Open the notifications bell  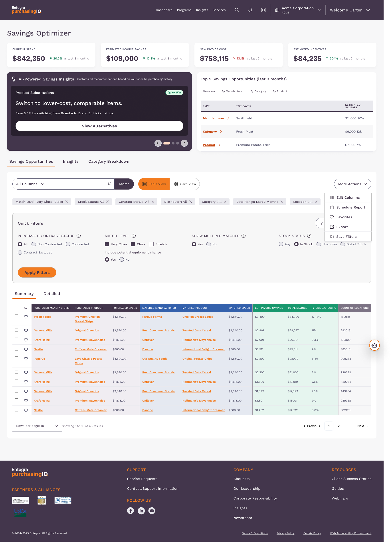coord(250,10)
